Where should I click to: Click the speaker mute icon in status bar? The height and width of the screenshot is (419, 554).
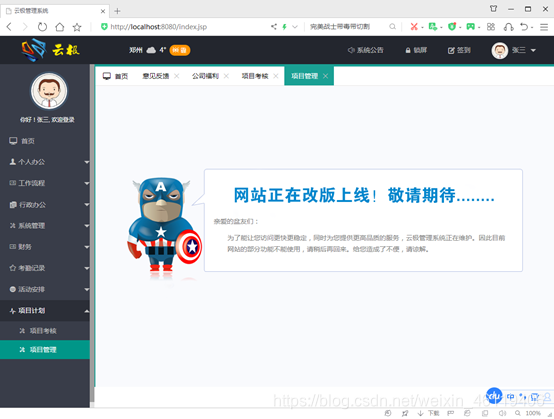pos(502,413)
